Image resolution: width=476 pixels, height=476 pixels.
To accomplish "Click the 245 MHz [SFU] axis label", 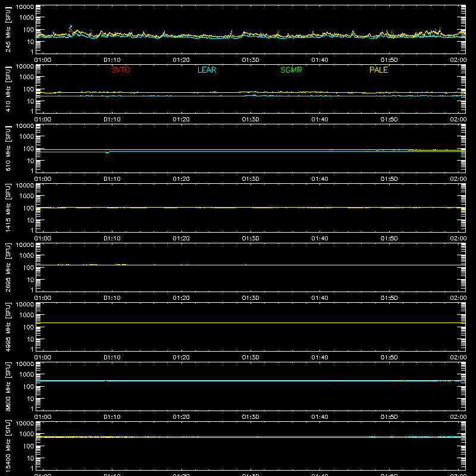I will click(8, 29).
